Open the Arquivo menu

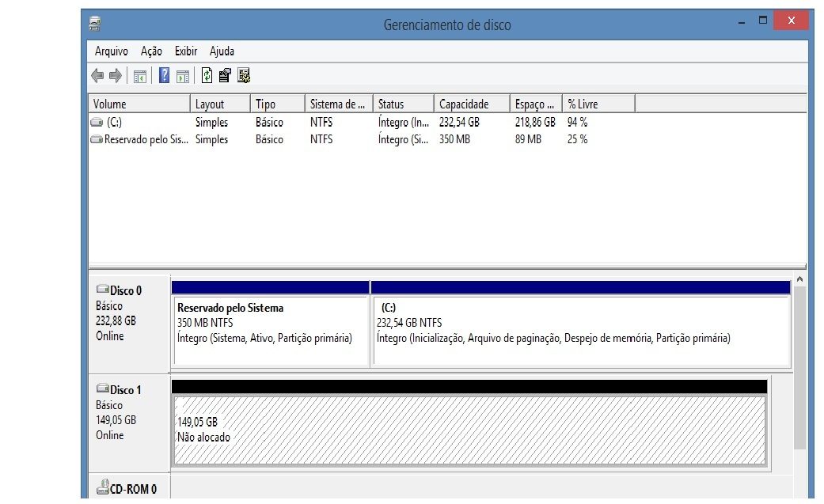coord(112,51)
